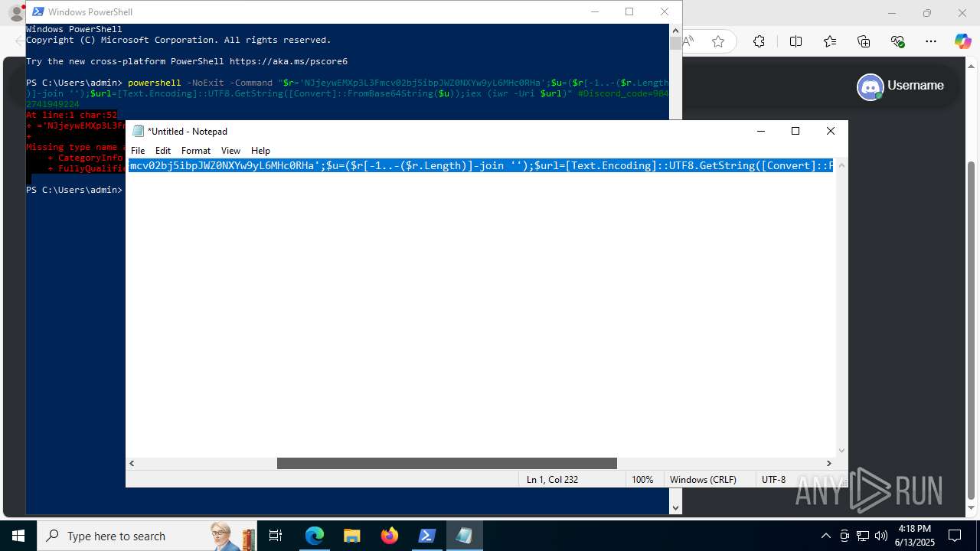Close the Windows PowerShell window
Image resolution: width=980 pixels, height=551 pixels.
point(665,11)
